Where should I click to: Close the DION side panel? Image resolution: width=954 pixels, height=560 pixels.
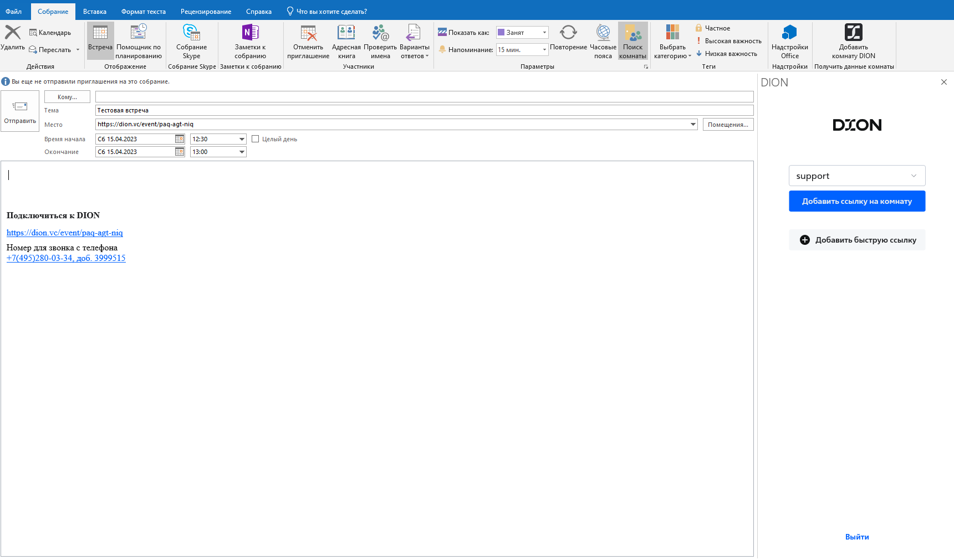click(x=944, y=82)
